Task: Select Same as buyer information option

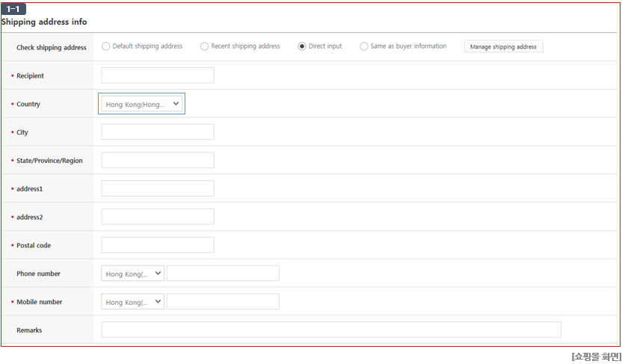Action: (364, 46)
